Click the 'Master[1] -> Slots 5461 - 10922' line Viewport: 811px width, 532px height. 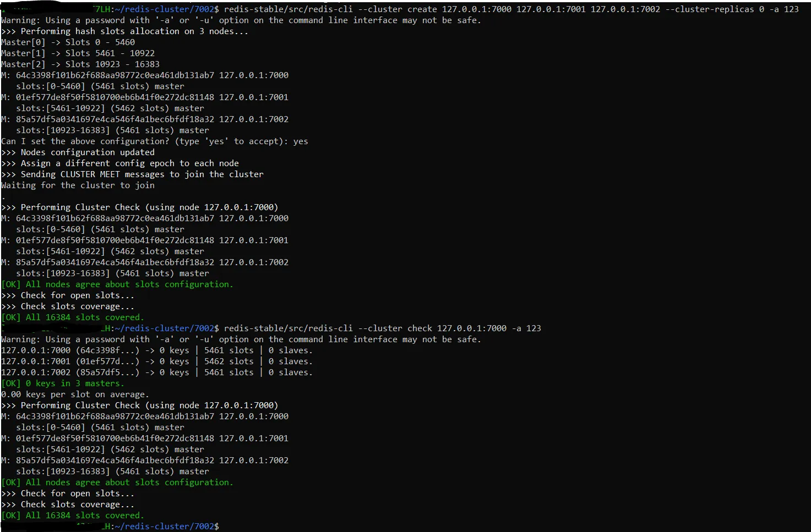[78, 53]
